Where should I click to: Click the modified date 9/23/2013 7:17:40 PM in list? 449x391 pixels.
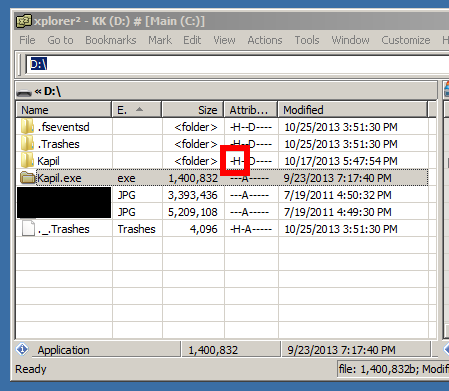coord(337,178)
